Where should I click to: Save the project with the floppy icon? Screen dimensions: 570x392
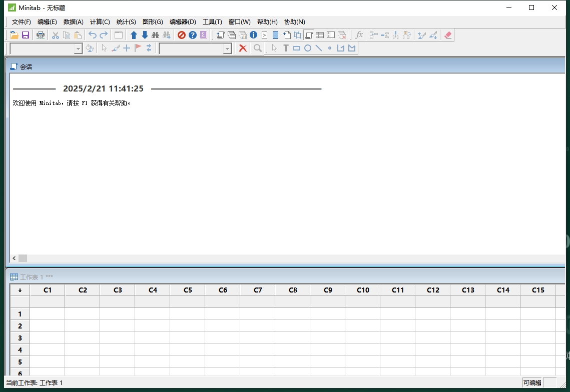[26, 35]
